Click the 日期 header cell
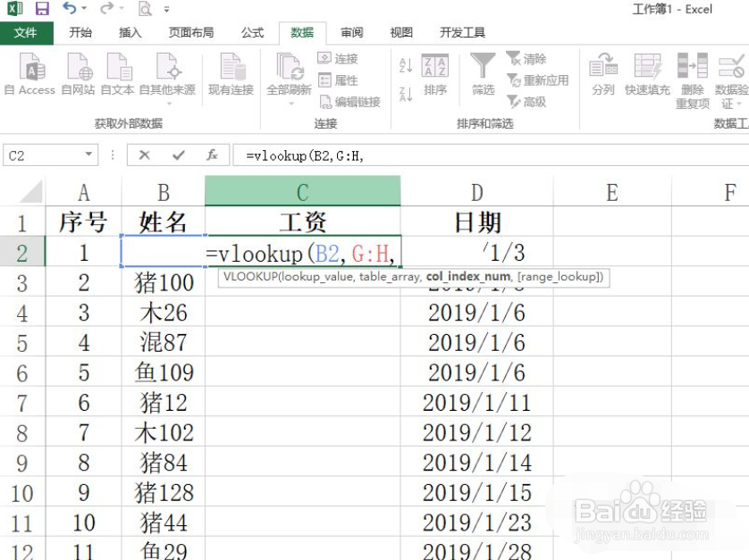Image resolution: width=749 pixels, height=560 pixels. [476, 221]
